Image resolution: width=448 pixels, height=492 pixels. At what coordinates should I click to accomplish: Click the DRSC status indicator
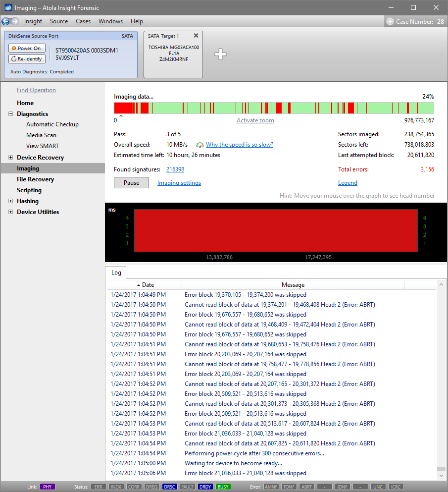[169, 487]
